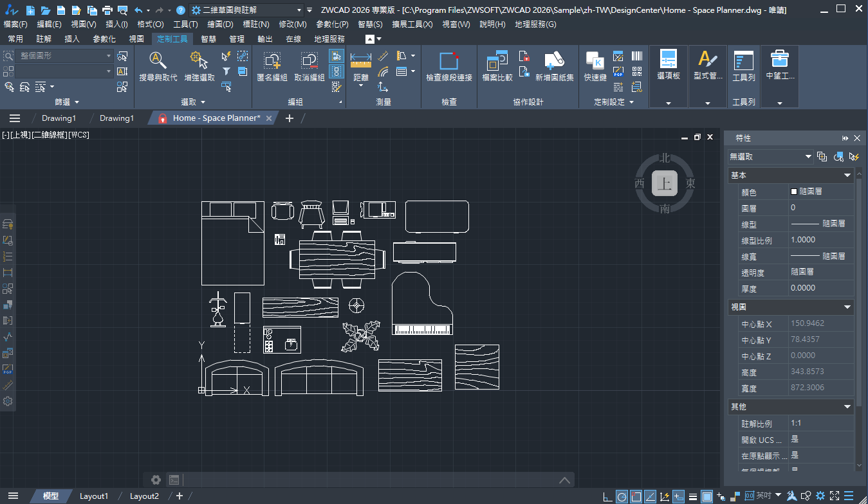
Task: Open the 快速鍵 shortcut key settings
Action: coord(595,67)
